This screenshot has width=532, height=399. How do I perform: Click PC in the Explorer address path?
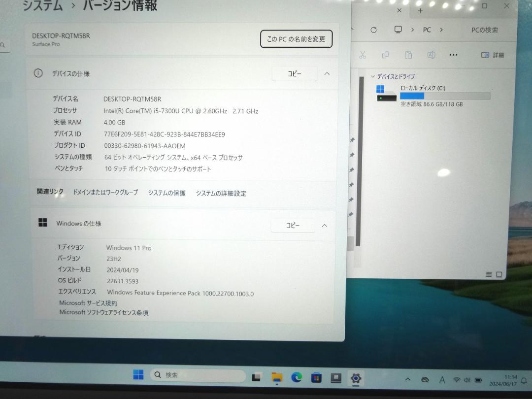point(427,30)
